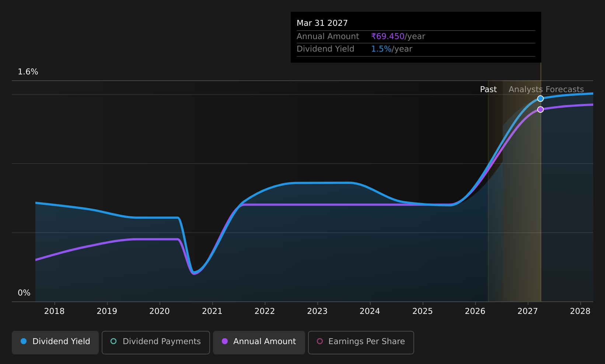Click the 2022 x-axis label

point(265,311)
